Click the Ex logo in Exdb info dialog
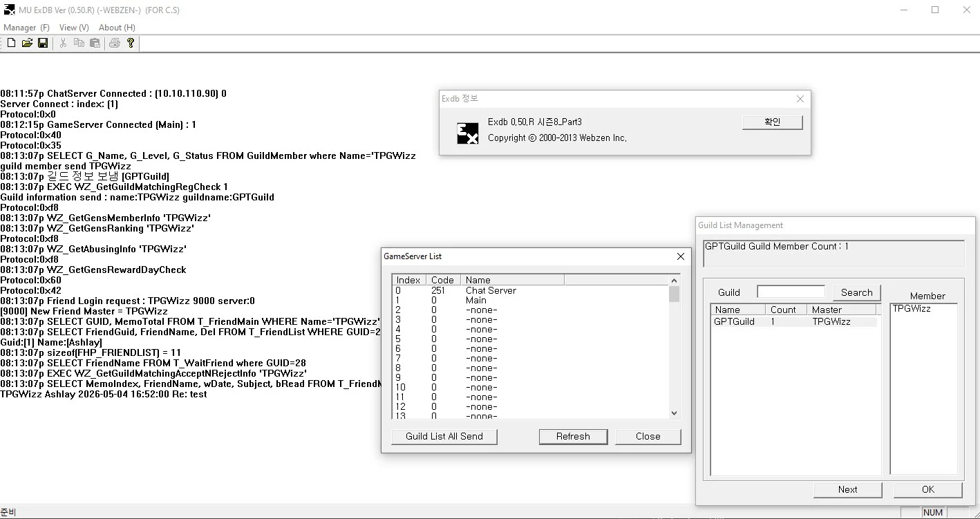Screen dimensions: 980x519 coord(468,133)
